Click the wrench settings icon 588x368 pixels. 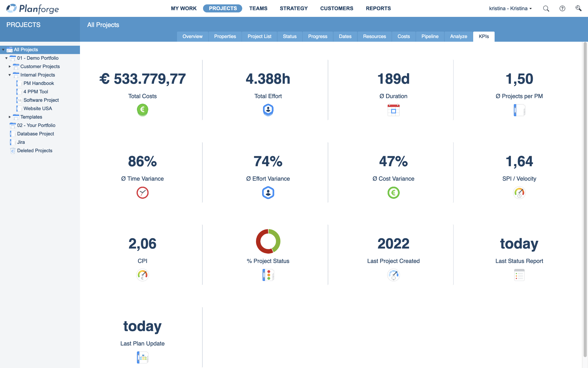578,8
